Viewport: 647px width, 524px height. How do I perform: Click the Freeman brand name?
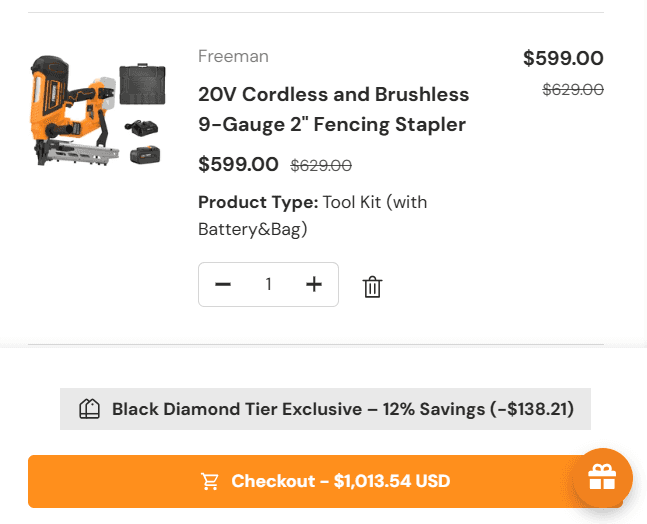233,56
